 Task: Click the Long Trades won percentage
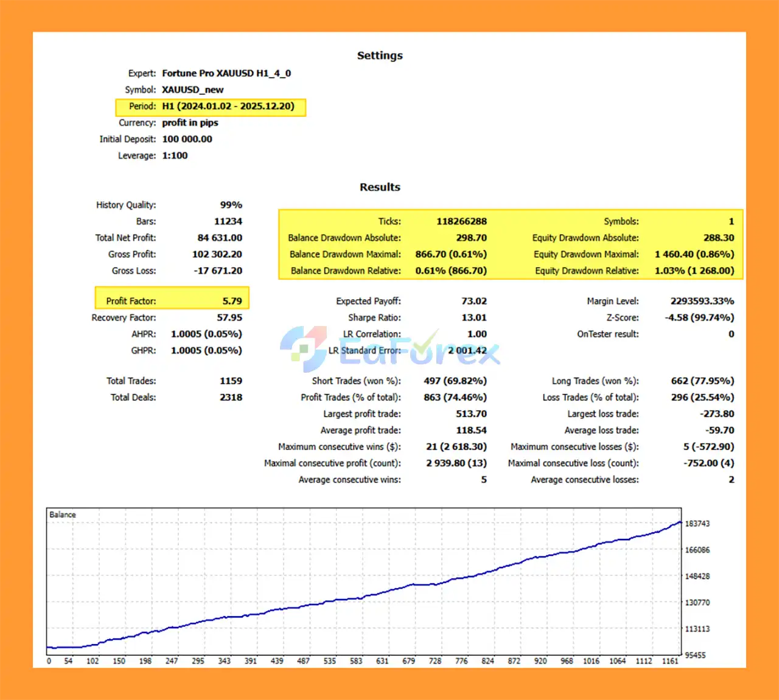pyautogui.click(x=702, y=381)
